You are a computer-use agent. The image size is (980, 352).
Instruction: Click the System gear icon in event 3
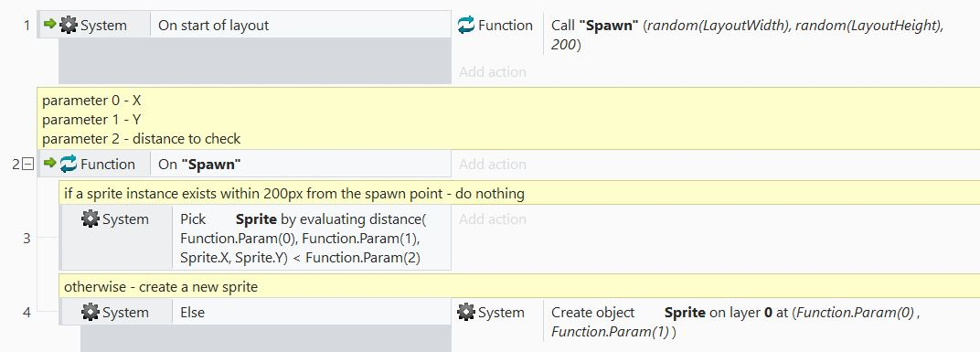90,219
